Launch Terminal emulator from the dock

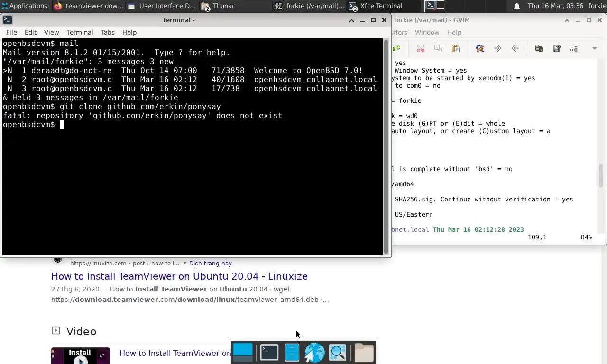(x=269, y=353)
